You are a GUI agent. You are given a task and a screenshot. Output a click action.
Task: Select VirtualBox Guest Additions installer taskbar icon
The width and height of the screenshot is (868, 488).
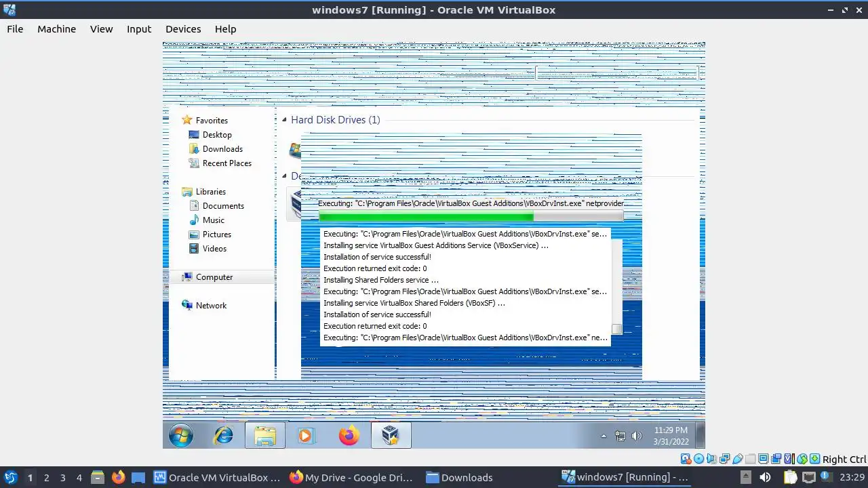click(391, 435)
